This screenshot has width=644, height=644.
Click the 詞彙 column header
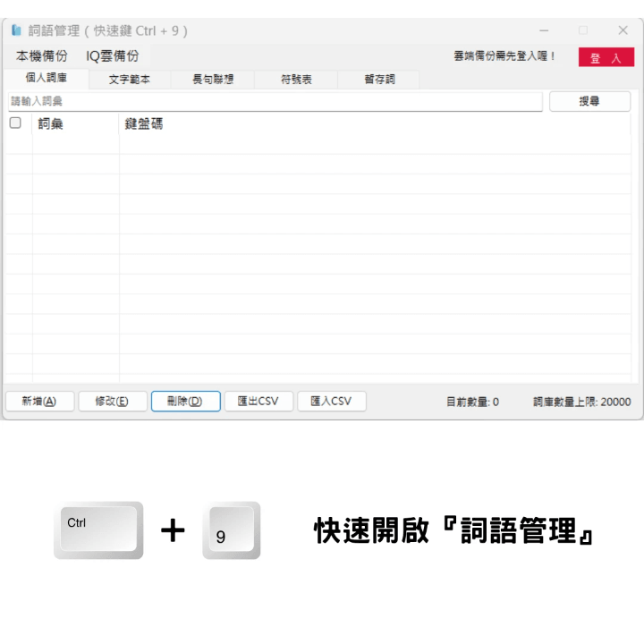click(x=75, y=123)
